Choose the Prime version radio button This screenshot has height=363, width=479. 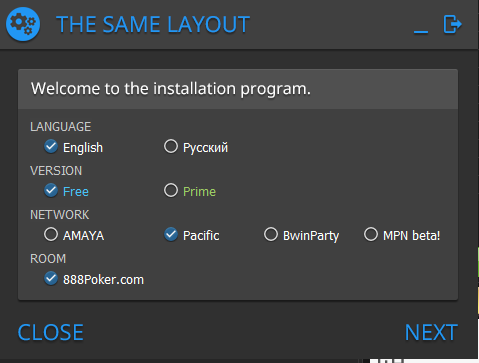[171, 191]
